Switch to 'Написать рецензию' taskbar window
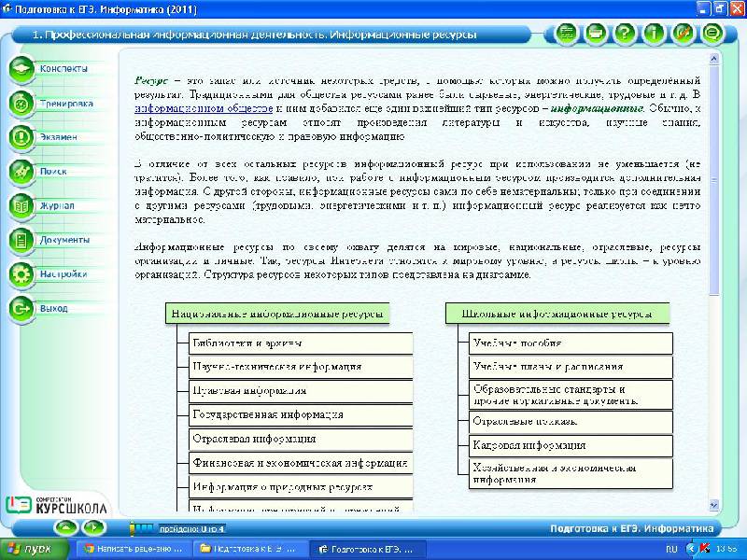 tap(133, 549)
